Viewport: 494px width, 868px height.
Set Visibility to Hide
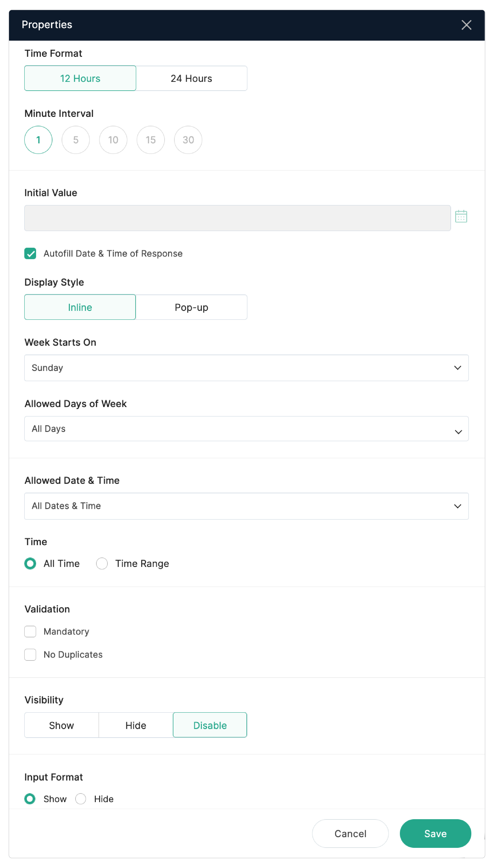tap(135, 725)
